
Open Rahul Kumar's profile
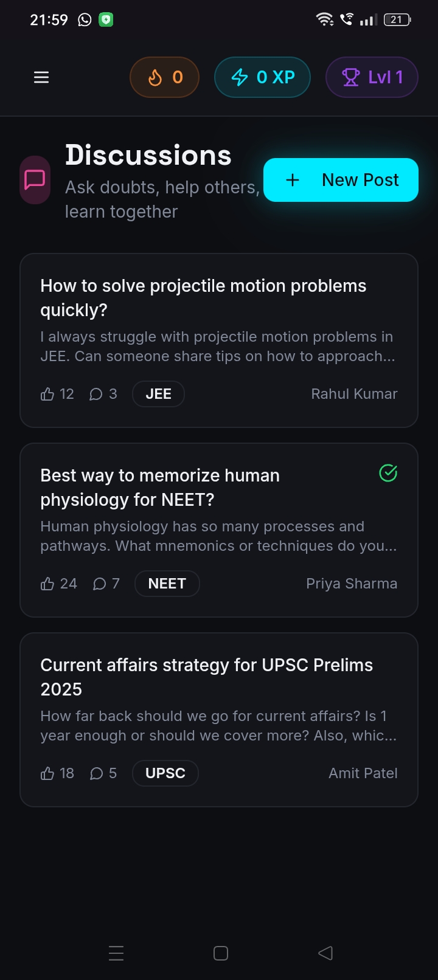(x=354, y=394)
